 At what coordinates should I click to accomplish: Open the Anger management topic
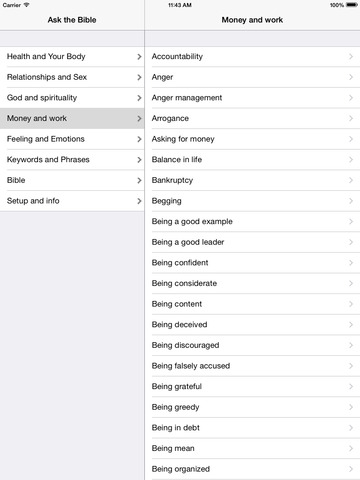[252, 98]
